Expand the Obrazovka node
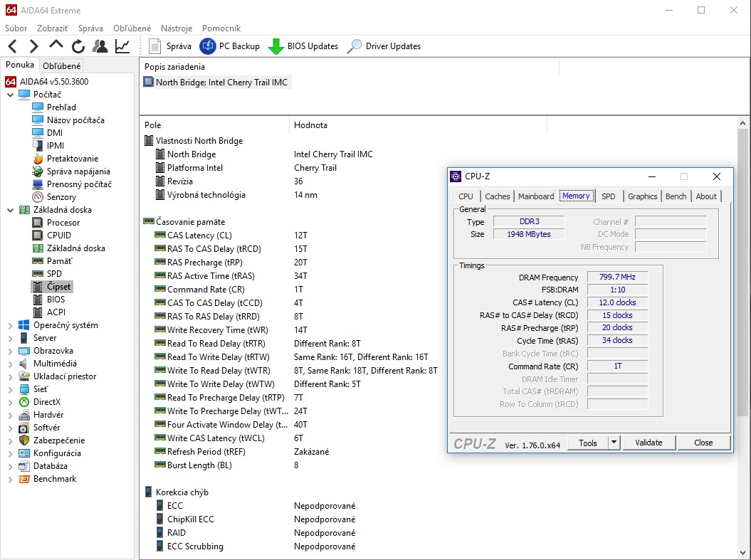Image resolution: width=751 pixels, height=560 pixels. [10, 351]
